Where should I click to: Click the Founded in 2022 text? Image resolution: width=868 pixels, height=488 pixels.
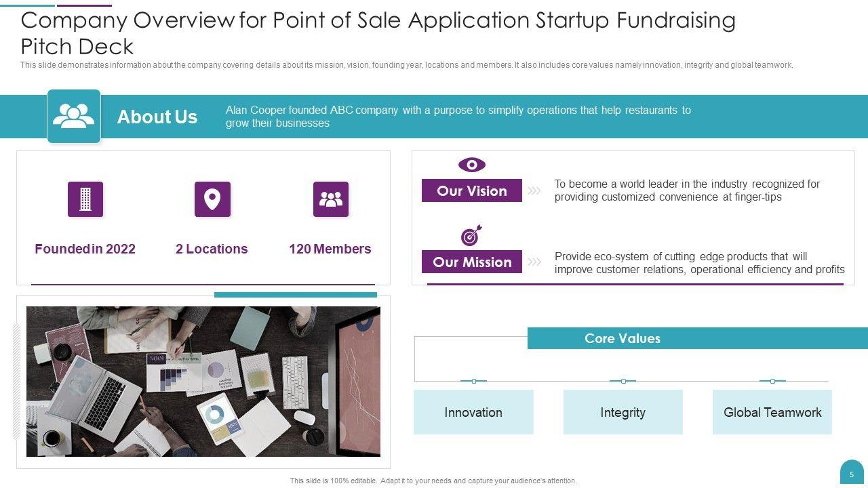click(x=85, y=249)
